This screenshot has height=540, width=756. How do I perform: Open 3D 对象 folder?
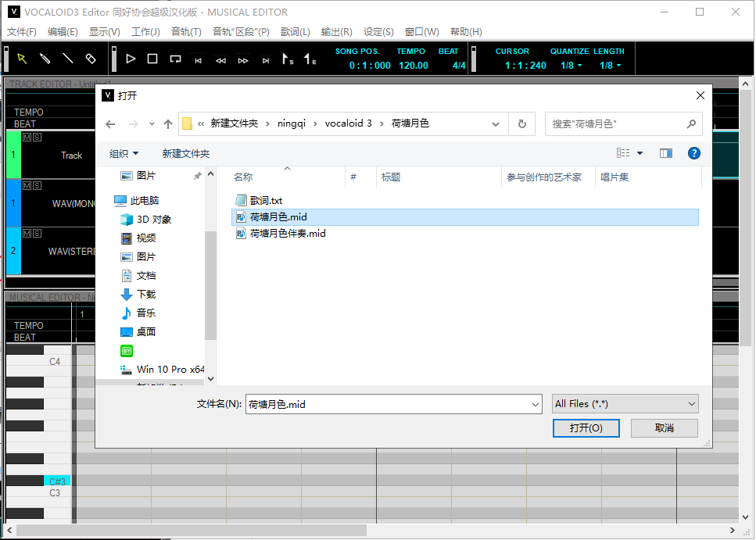pyautogui.click(x=146, y=220)
